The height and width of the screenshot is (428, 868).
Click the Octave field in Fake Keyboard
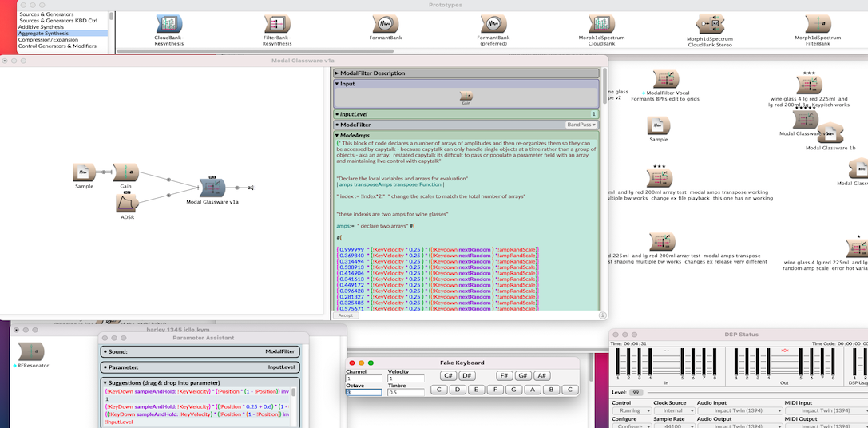click(x=363, y=392)
